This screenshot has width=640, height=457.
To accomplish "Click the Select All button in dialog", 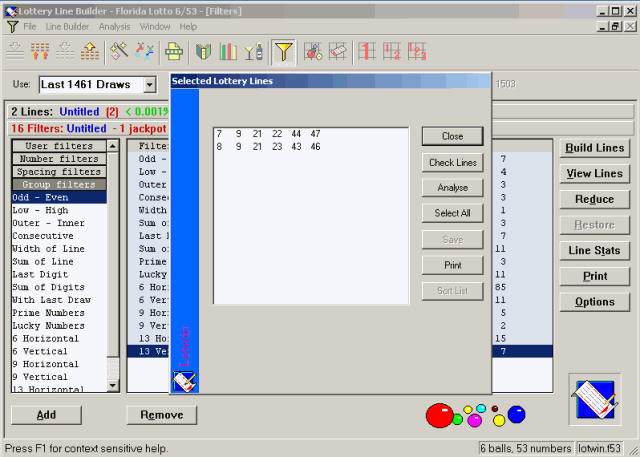I will 453,213.
